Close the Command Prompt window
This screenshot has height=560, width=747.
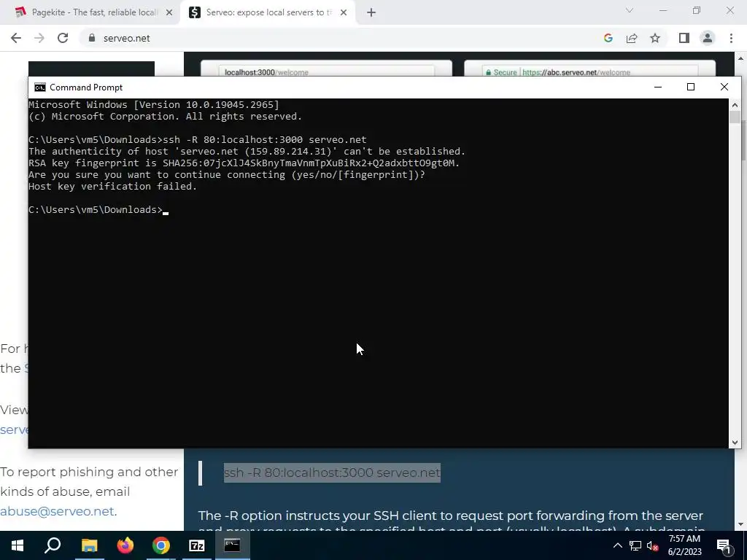click(724, 87)
